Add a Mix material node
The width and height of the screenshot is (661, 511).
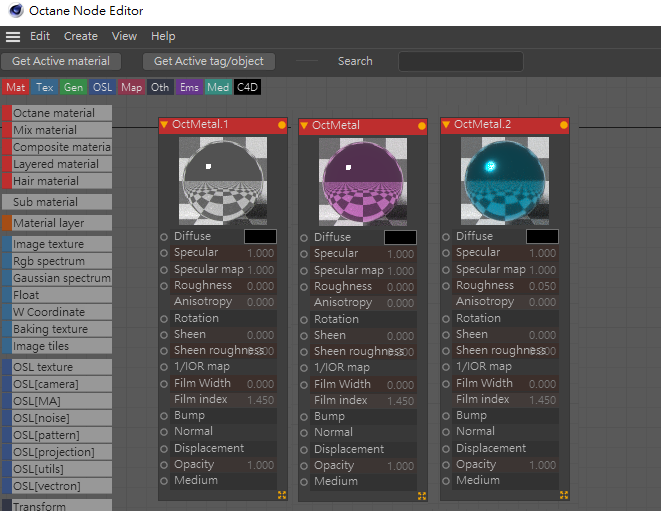click(57, 130)
